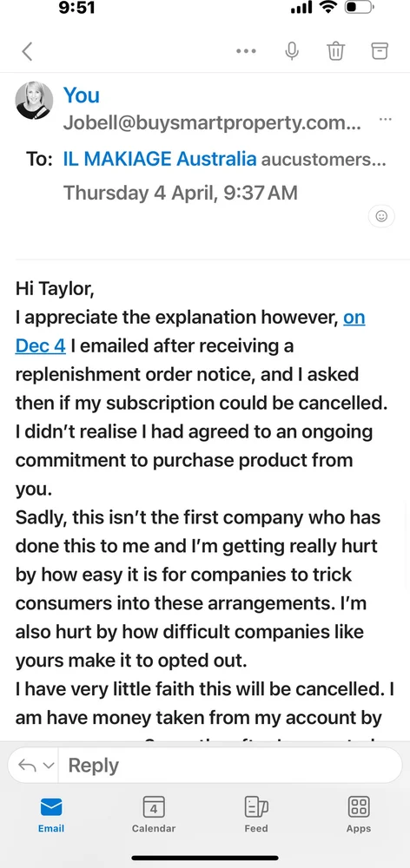Open the Apps tab

(x=359, y=814)
